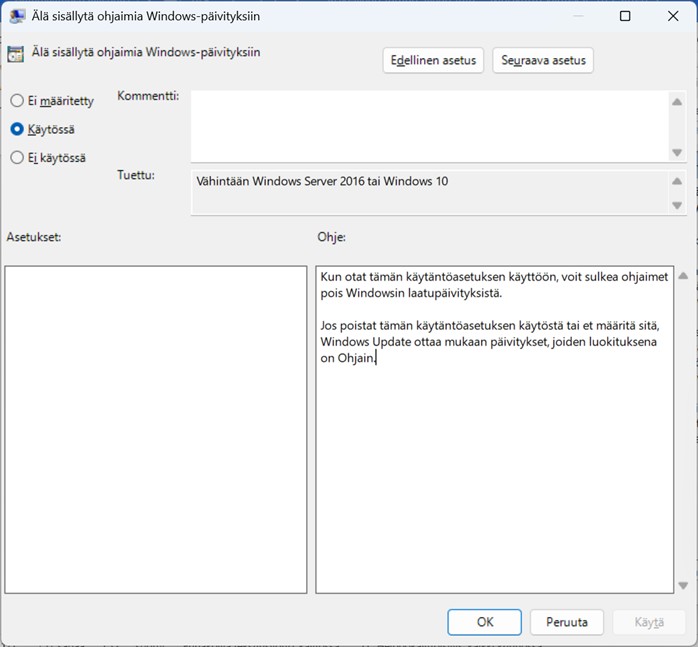Maximize the policy dialog window
This screenshot has width=698, height=647.
click(x=625, y=16)
